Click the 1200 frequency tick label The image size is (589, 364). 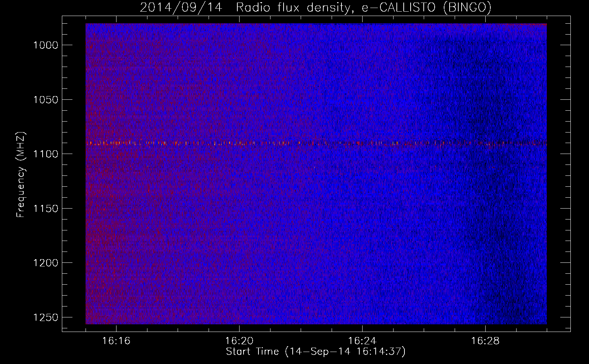point(46,263)
